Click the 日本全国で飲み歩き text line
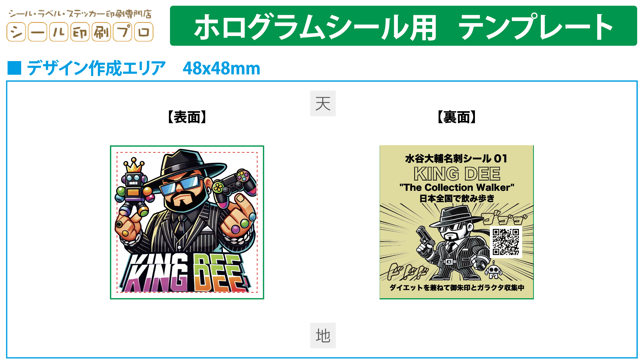This screenshot has width=644, height=364. pos(457,198)
